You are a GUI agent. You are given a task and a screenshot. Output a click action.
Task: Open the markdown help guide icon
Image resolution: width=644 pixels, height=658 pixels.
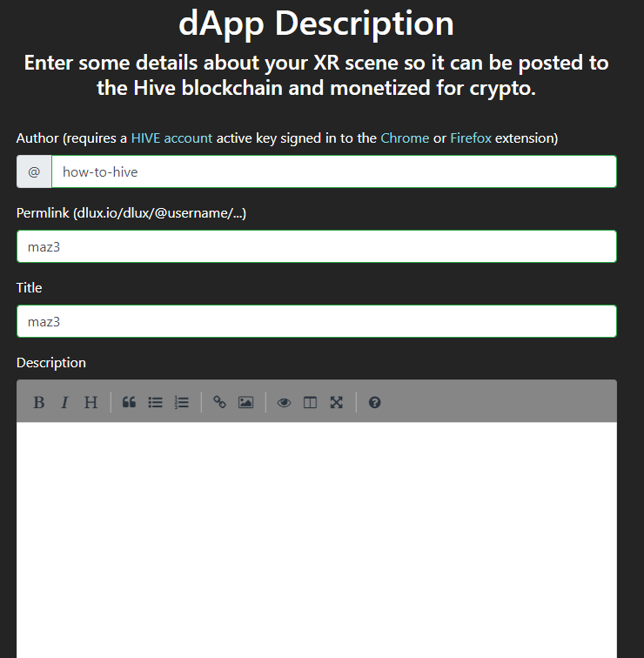375,402
